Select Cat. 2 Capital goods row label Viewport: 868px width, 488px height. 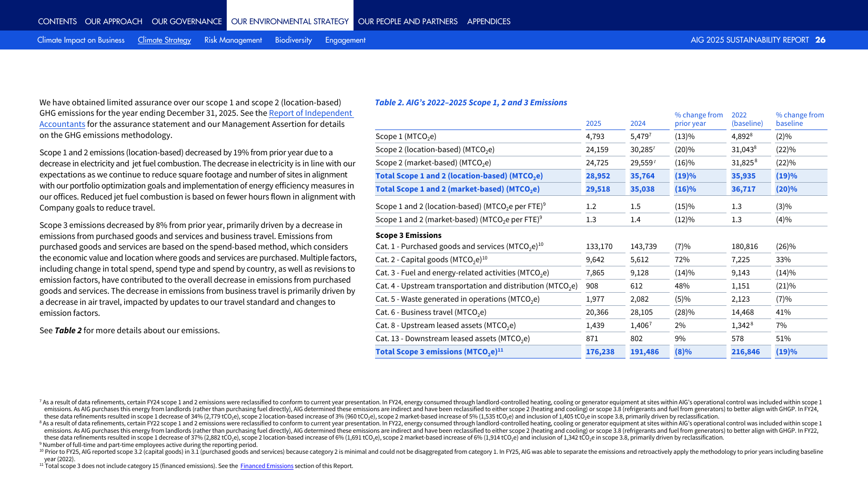(x=431, y=260)
